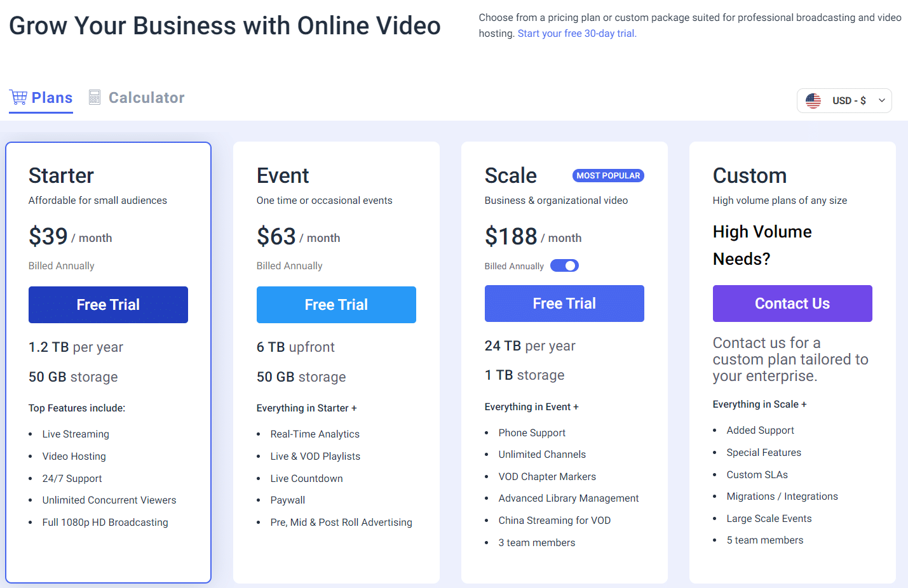Toggle the Billed Annually switch off
908x588 pixels.
click(564, 266)
